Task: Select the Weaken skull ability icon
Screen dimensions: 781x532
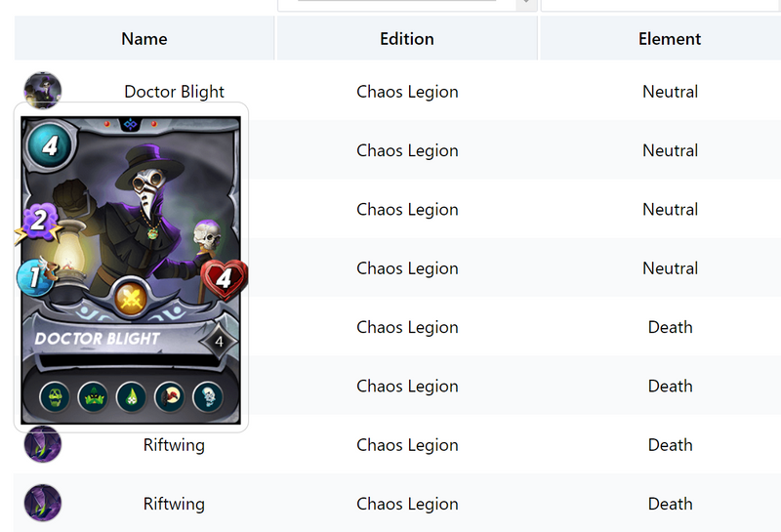Action: (x=207, y=396)
